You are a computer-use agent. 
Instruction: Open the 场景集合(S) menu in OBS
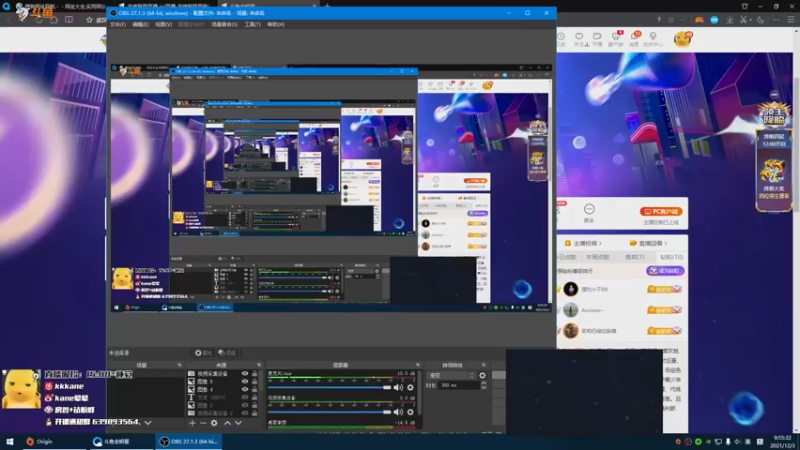tap(224, 24)
